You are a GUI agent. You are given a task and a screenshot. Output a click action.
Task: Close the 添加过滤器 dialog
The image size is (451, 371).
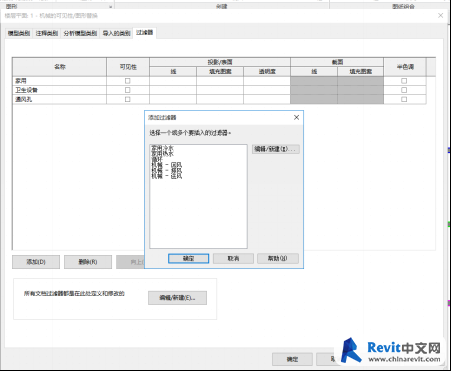click(296, 117)
